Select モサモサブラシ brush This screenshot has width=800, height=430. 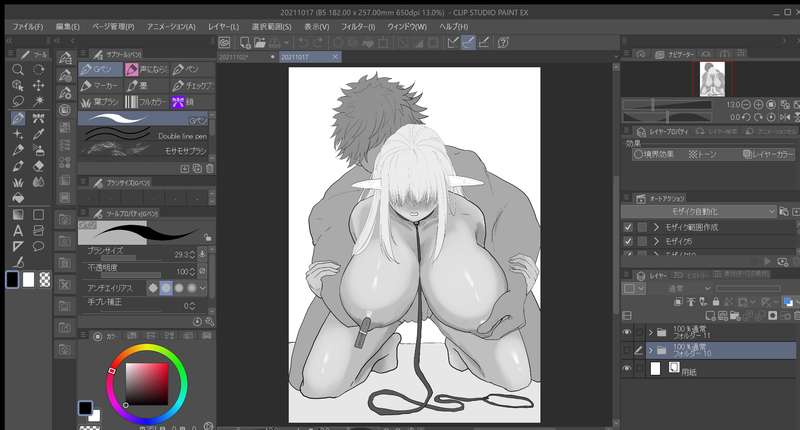(143, 150)
